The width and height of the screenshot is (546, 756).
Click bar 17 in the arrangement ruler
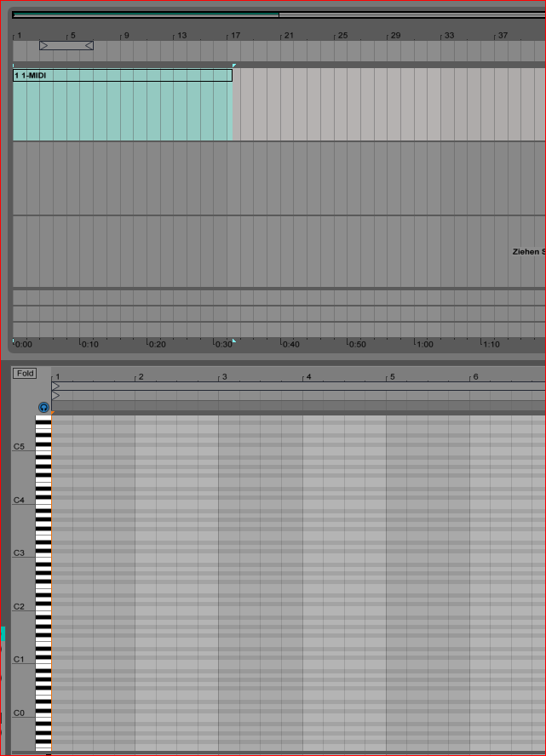[x=235, y=35]
